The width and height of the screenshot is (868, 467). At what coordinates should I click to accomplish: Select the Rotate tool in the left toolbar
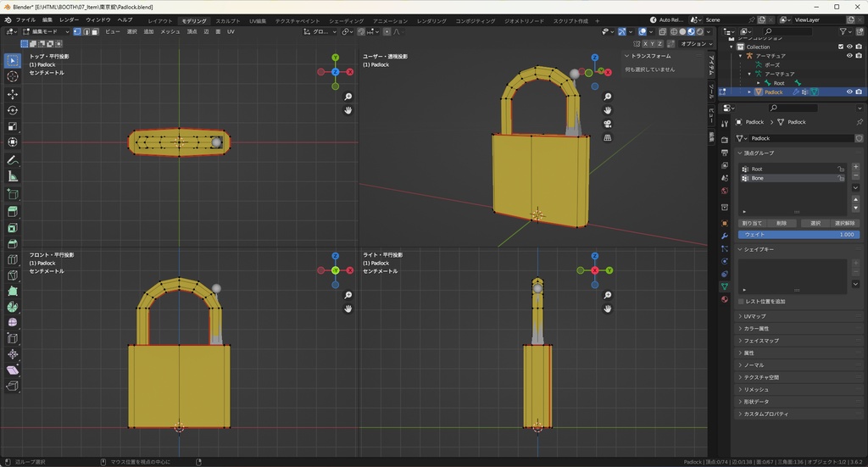(13, 110)
